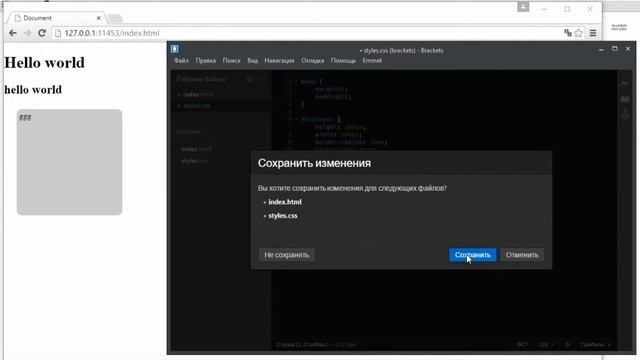Open the Пробелы indentation dropdown in status bar
640x360 pixels.
pos(596,344)
